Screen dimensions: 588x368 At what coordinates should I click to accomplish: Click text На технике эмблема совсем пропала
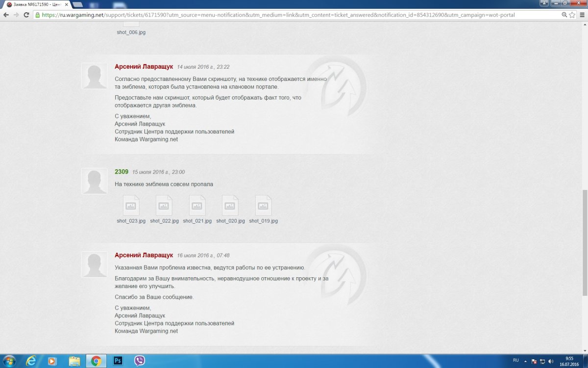(x=164, y=184)
